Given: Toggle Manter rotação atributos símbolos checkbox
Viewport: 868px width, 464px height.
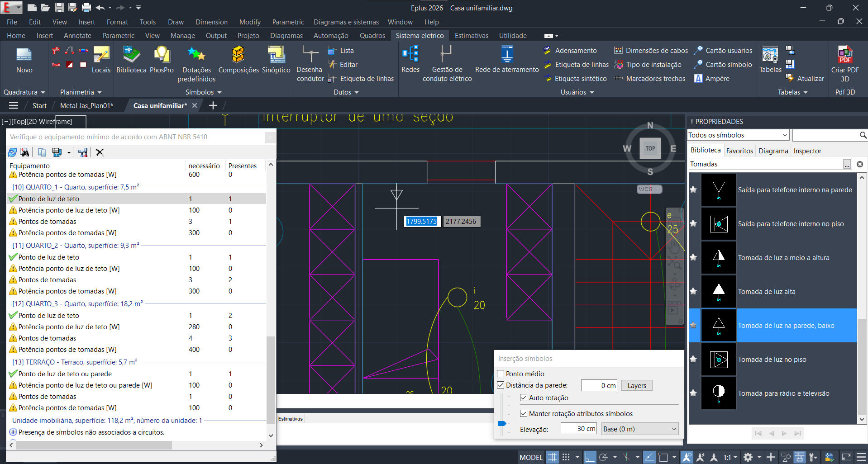Looking at the screenshot, I should click(524, 413).
